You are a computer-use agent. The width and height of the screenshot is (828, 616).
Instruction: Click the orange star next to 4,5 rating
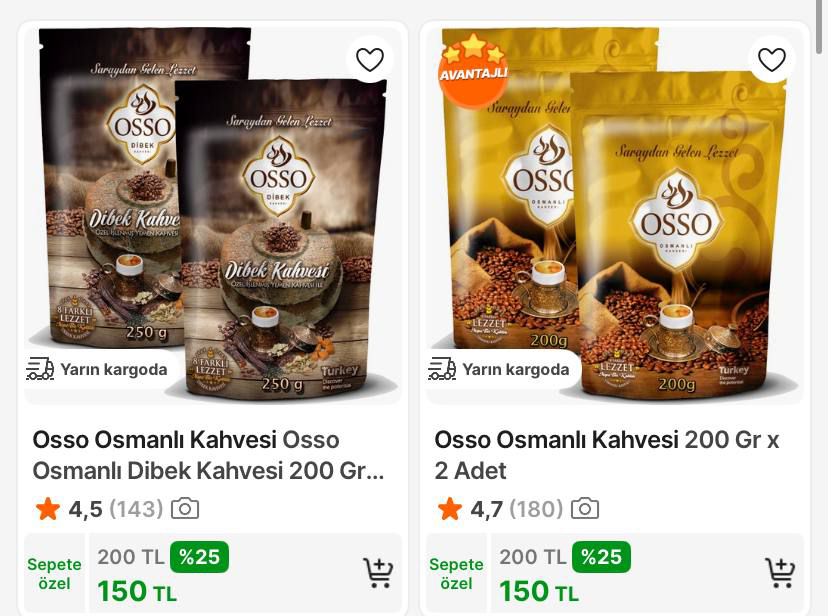pyautogui.click(x=48, y=509)
